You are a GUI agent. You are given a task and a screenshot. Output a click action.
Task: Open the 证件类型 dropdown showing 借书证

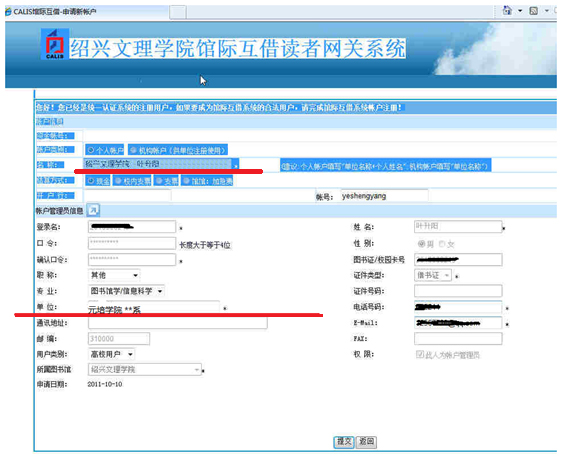pos(433,275)
